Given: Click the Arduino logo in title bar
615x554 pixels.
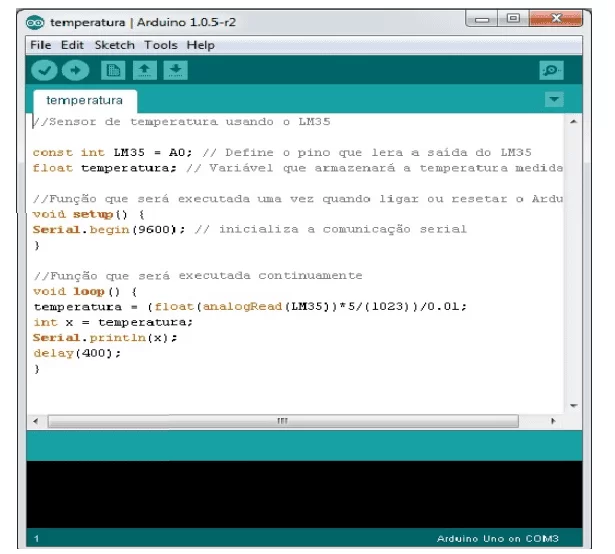Looking at the screenshot, I should pyautogui.click(x=35, y=23).
